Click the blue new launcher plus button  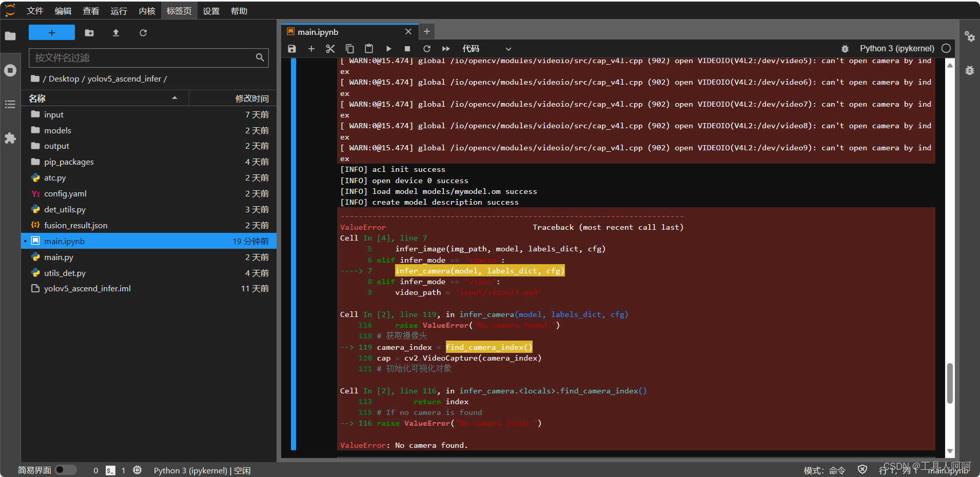(x=52, y=33)
